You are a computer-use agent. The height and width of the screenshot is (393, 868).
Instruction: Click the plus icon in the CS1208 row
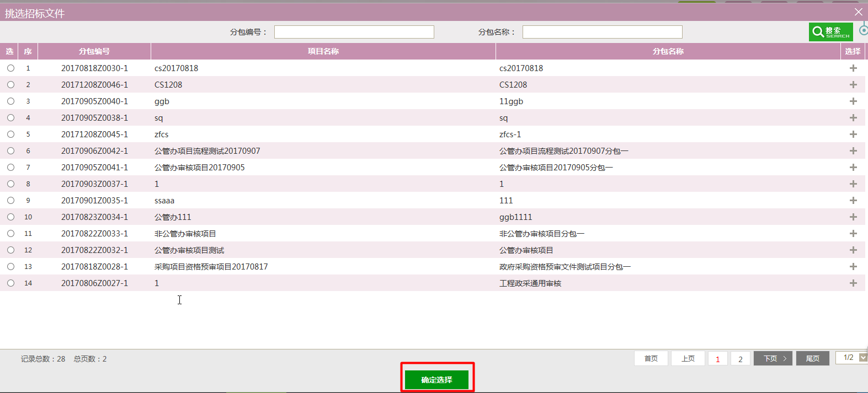click(x=853, y=85)
